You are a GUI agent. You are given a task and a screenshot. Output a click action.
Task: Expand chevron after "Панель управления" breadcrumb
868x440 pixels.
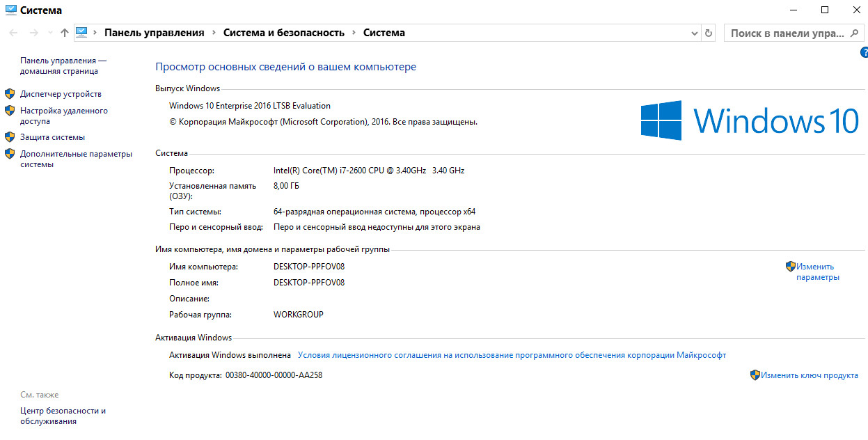[214, 33]
